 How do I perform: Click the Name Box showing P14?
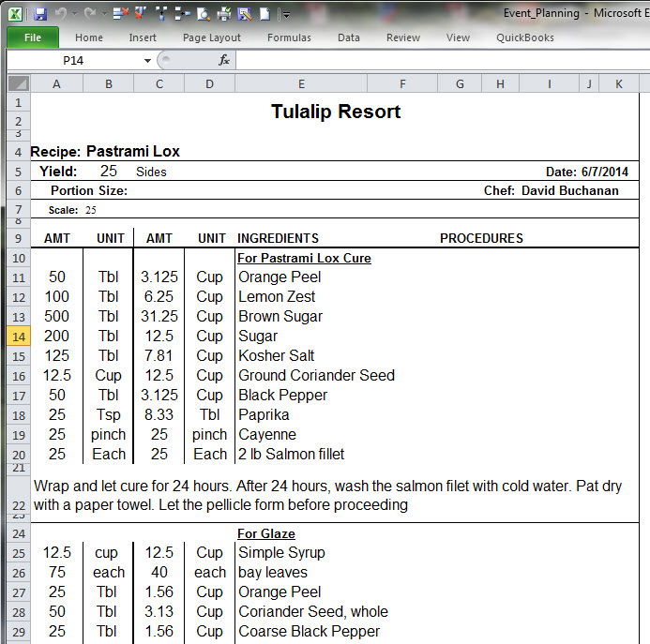pos(73,61)
